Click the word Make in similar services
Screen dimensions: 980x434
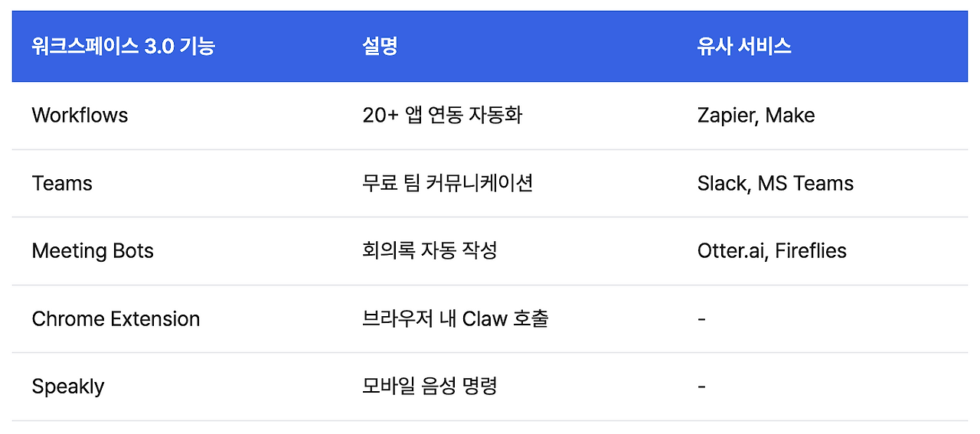pos(790,116)
